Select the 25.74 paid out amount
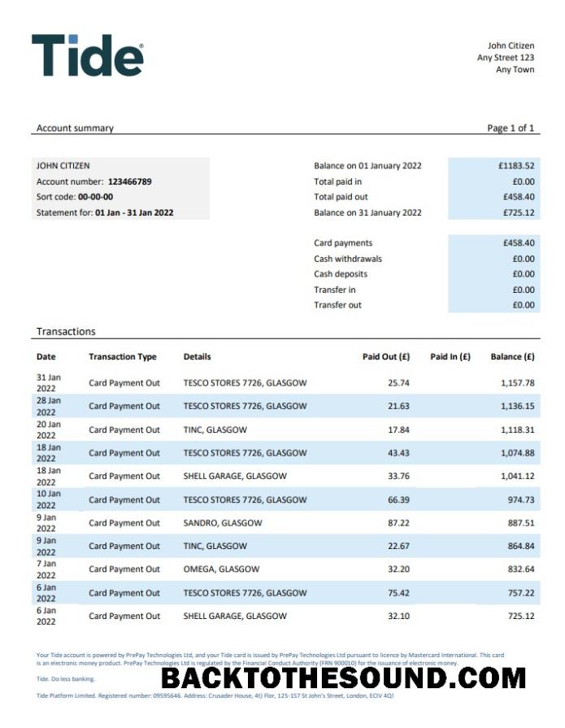Viewport: 565px width, 728px height. pyautogui.click(x=399, y=383)
